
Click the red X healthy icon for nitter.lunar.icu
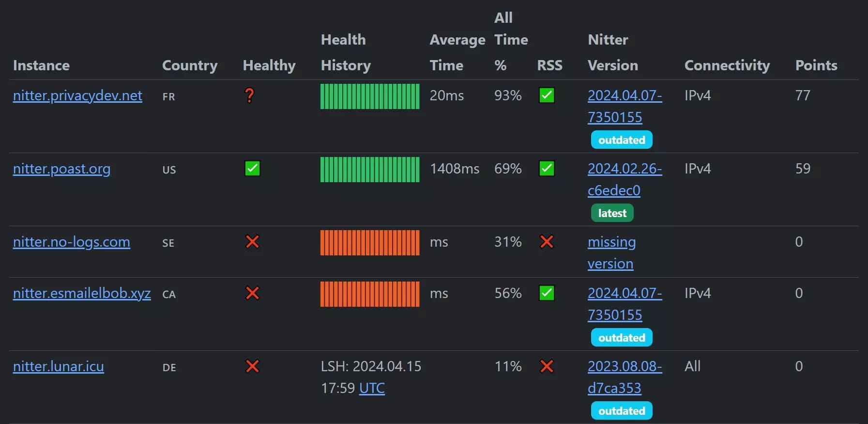coord(252,366)
